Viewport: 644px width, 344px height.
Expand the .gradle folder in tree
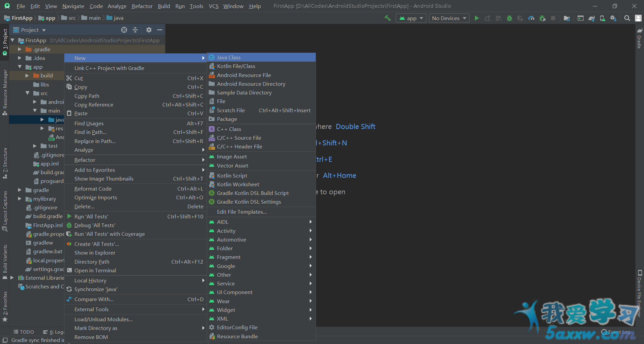point(20,49)
